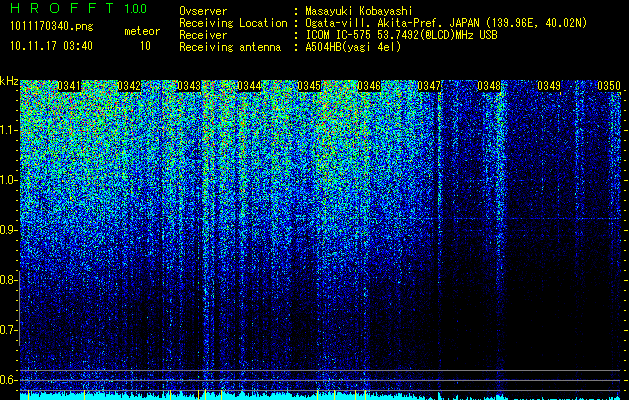The height and width of the screenshot is (400, 629).
Task: Click the Ovserver field label
Action: click(x=203, y=11)
